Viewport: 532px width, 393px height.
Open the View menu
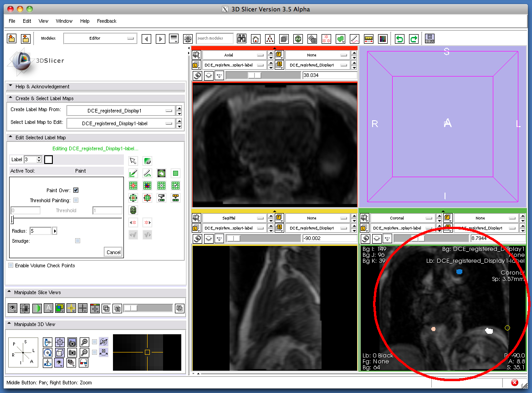[43, 21]
